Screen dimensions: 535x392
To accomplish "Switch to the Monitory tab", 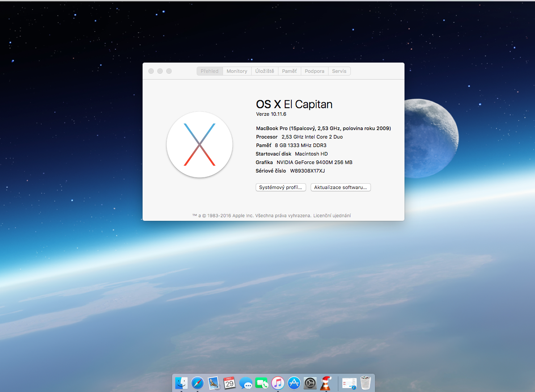I will point(237,71).
